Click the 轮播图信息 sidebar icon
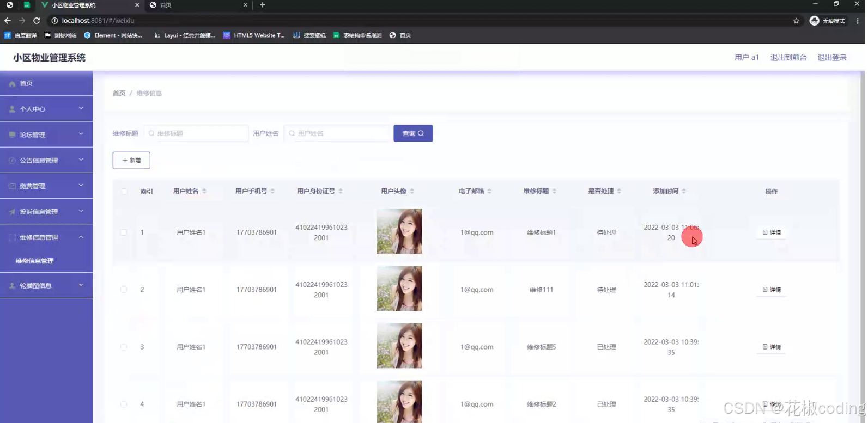The width and height of the screenshot is (868, 423). 12,286
